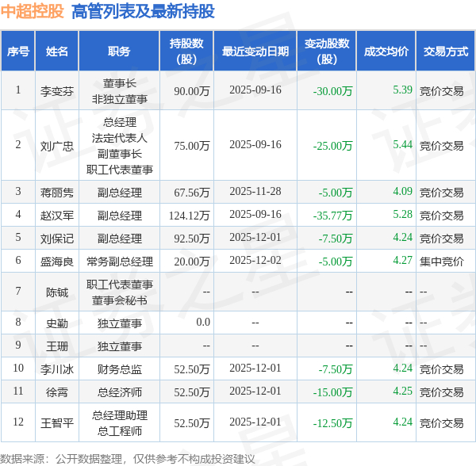The image size is (476, 466).
Task: Click the average price 5.28
Action: click(x=402, y=214)
